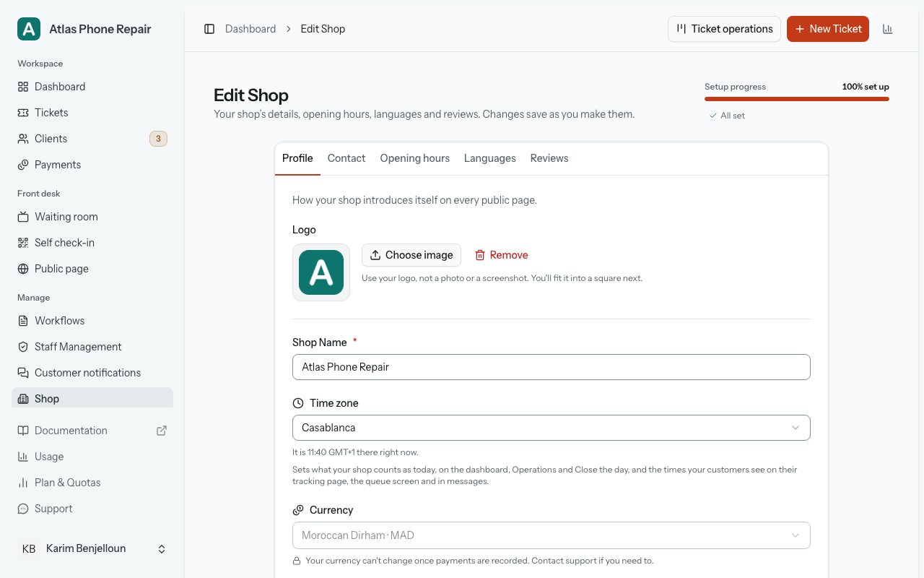Open Support chat link
The height and width of the screenshot is (578, 924).
click(92, 509)
